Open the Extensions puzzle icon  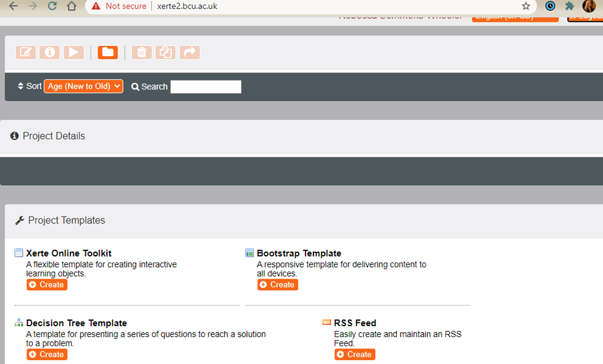(570, 6)
